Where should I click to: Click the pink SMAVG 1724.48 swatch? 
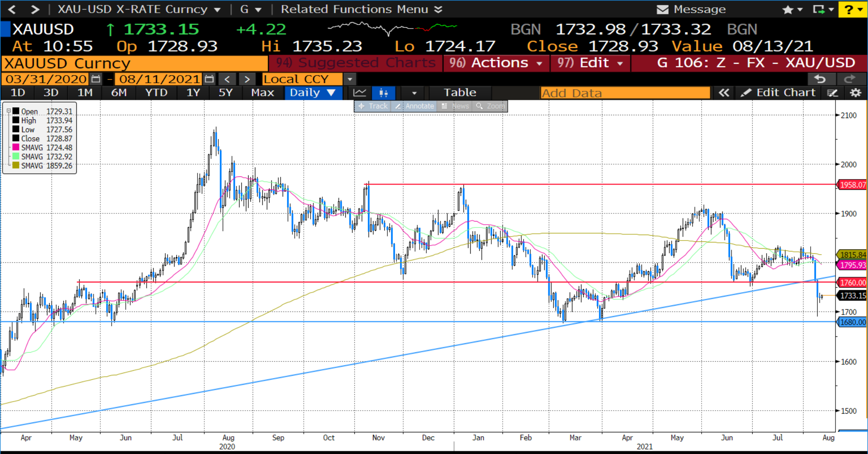[16, 147]
